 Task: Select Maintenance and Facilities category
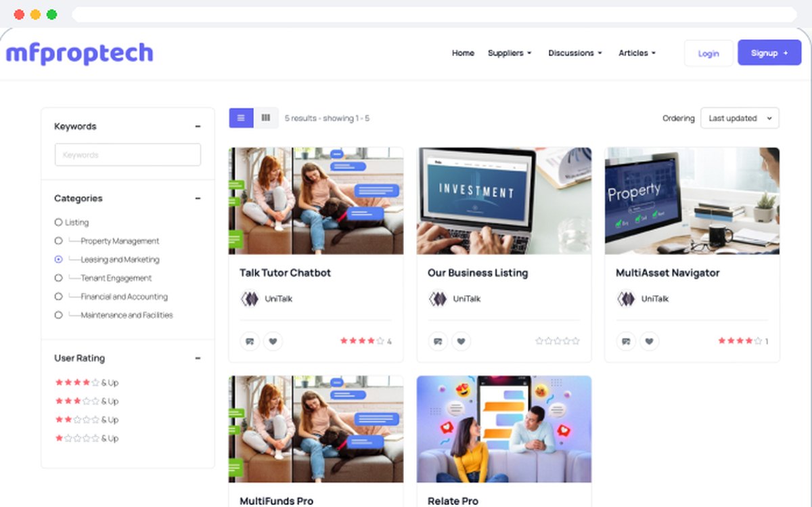[58, 315]
